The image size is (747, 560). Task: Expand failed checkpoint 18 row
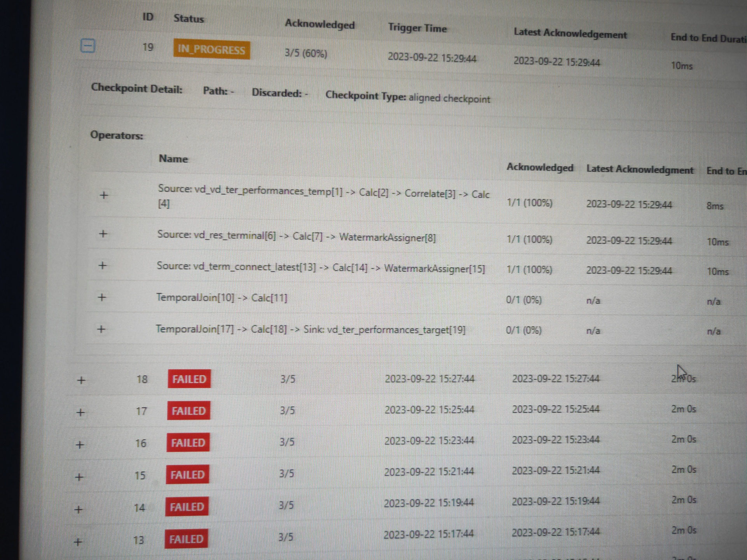point(81,380)
